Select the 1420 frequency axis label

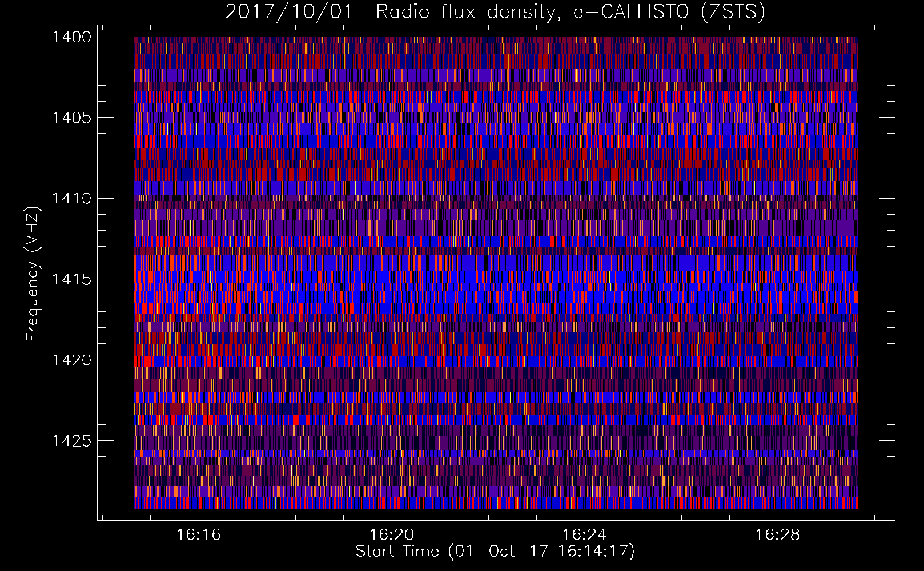click(71, 360)
